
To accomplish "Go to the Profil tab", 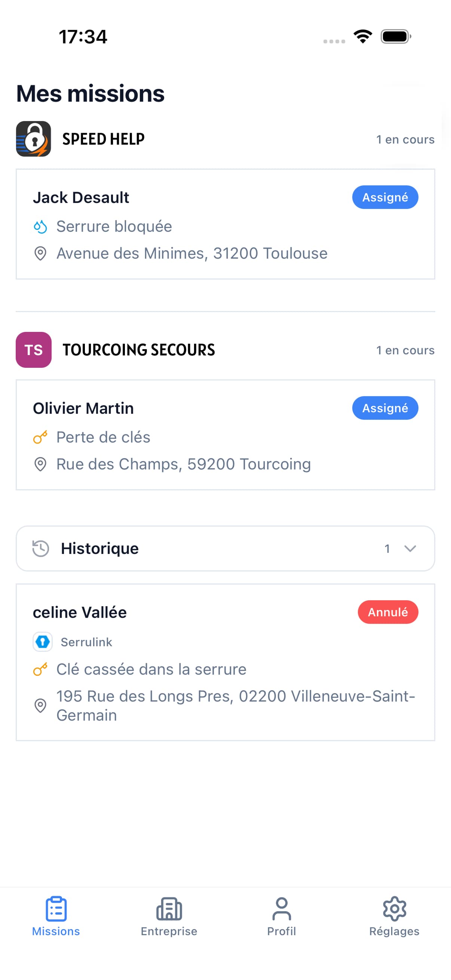I will [x=282, y=916].
